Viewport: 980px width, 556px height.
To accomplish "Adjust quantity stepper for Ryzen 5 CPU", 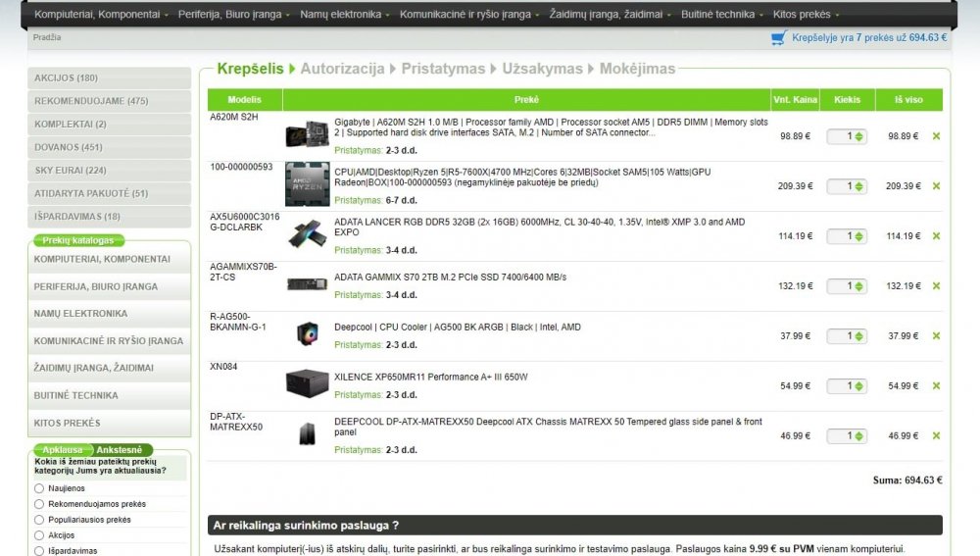I will (858, 186).
